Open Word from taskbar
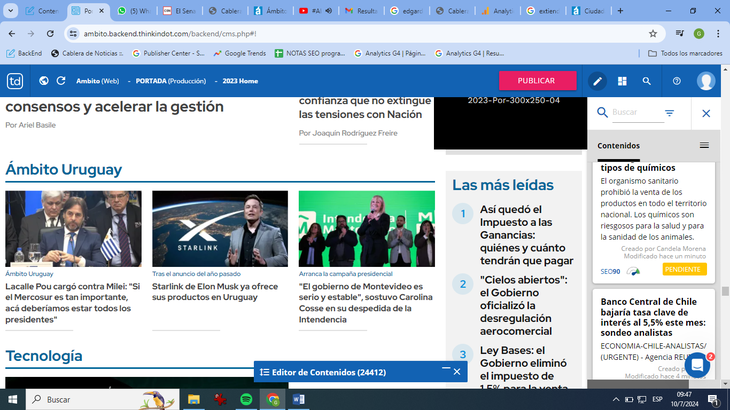This screenshot has height=410, width=730. [298, 399]
